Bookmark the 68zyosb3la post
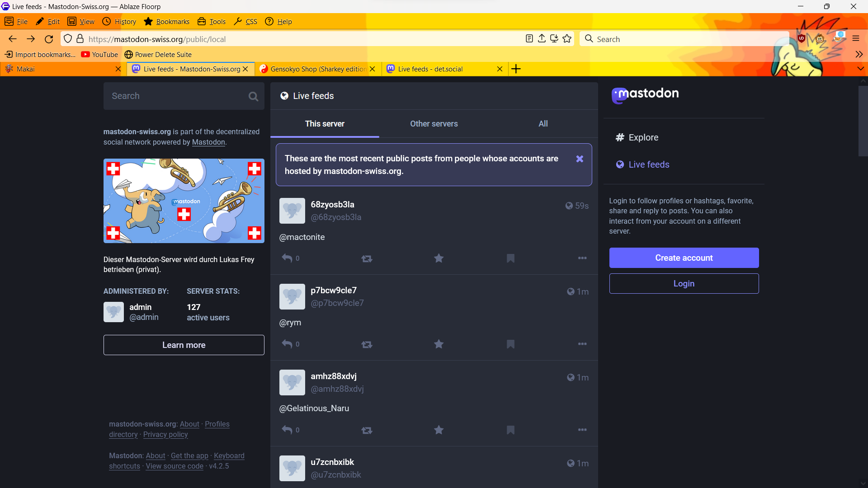868x488 pixels. point(510,258)
